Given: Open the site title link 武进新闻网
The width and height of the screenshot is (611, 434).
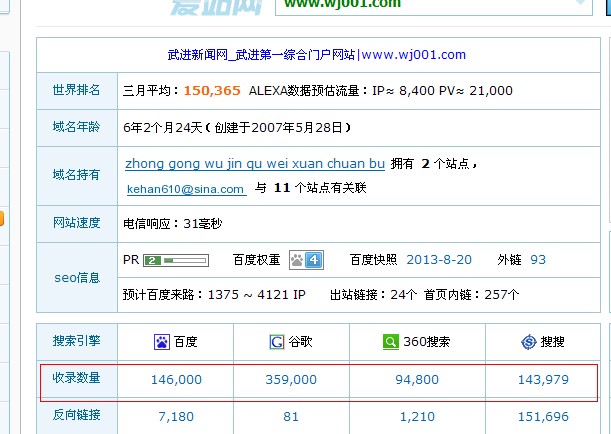Looking at the screenshot, I should click(x=316, y=55).
